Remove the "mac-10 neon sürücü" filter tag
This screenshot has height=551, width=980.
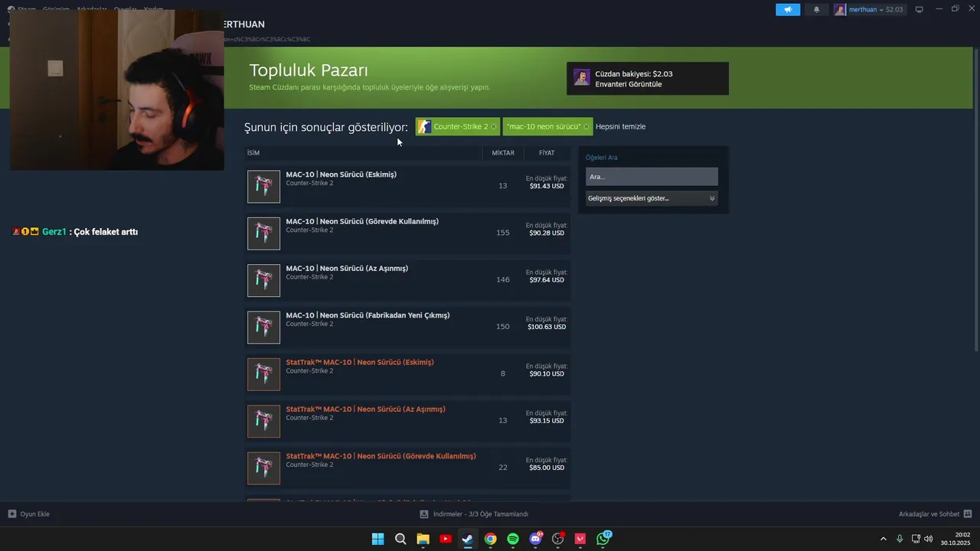coord(586,126)
